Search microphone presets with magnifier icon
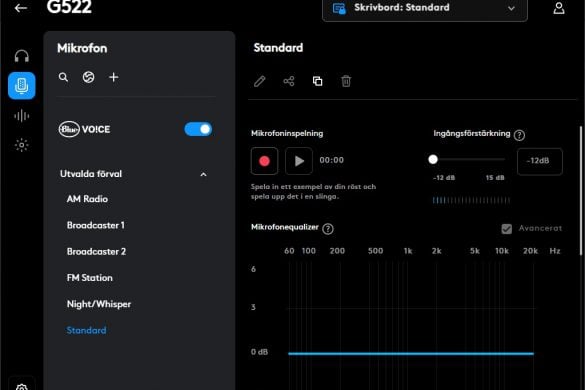This screenshot has width=585, height=390. (x=63, y=77)
